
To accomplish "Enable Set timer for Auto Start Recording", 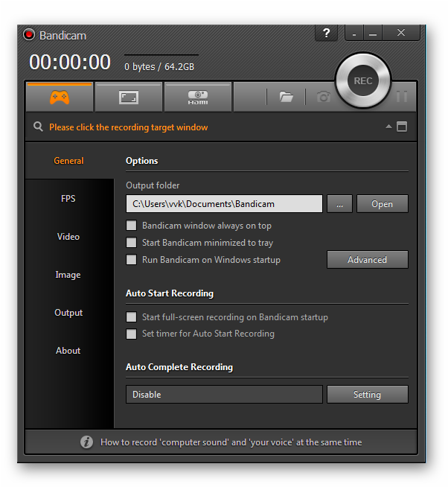I will 131,334.
